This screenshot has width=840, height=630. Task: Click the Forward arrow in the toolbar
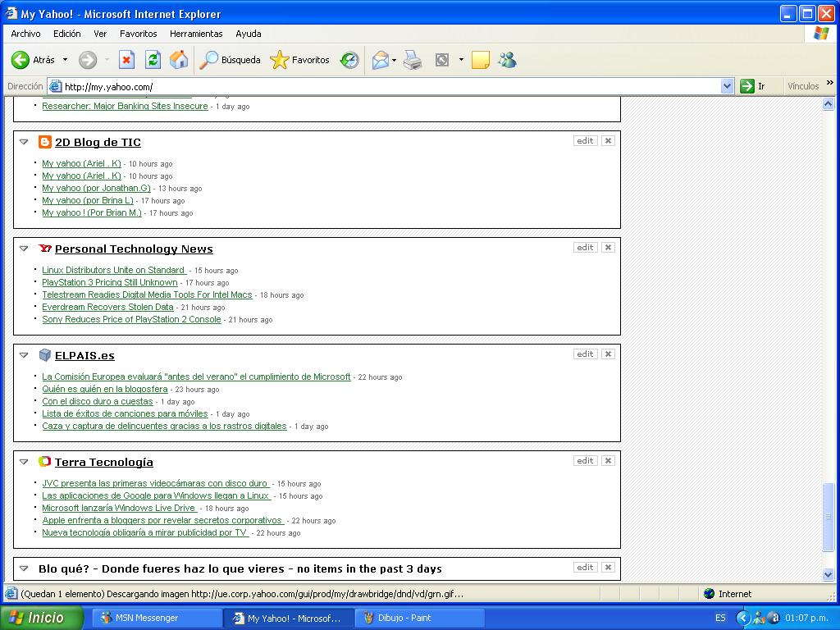(87, 60)
